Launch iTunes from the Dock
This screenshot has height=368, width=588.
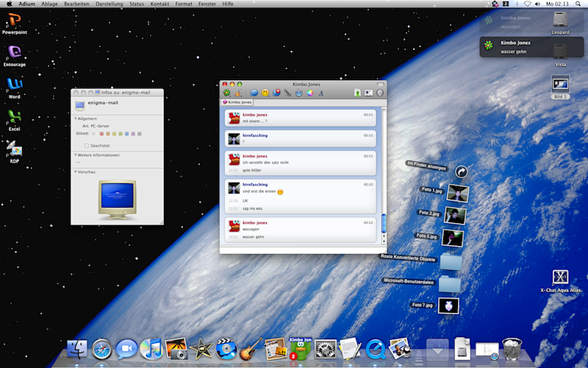point(151,349)
